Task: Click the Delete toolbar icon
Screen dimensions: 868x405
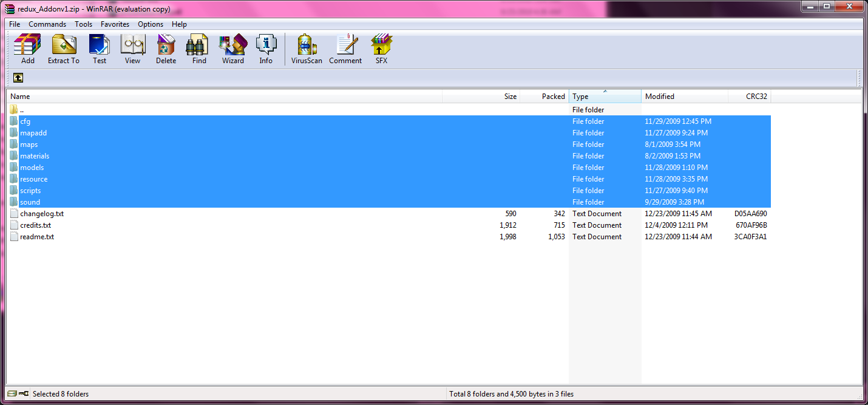Action: 166,49
